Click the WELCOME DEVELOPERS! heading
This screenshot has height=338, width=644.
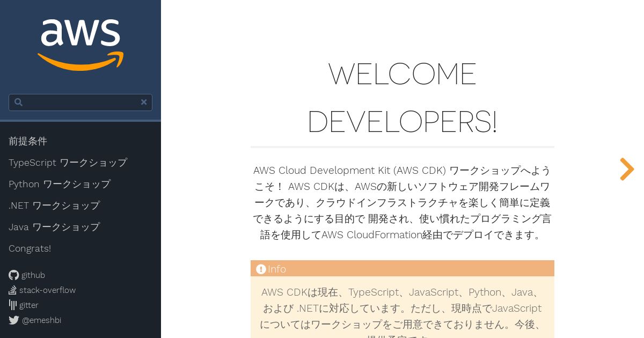click(x=402, y=98)
